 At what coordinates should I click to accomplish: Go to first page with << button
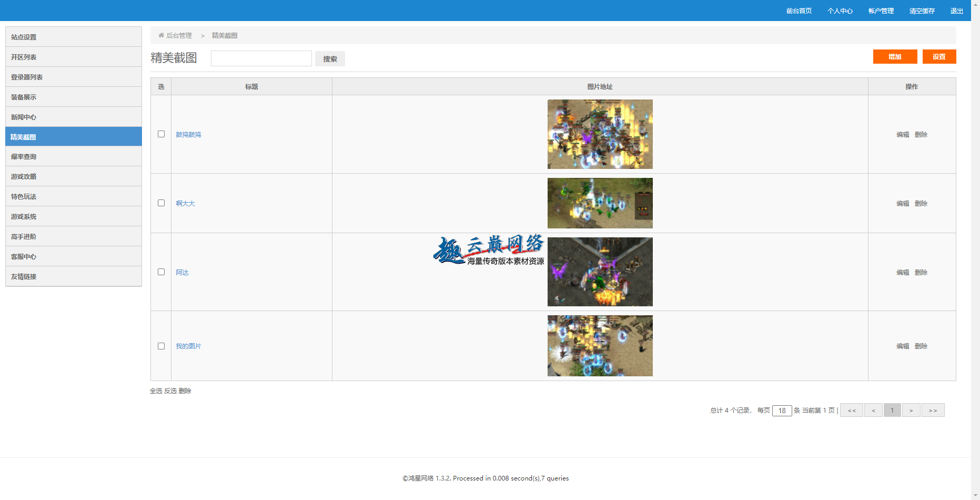click(x=852, y=410)
